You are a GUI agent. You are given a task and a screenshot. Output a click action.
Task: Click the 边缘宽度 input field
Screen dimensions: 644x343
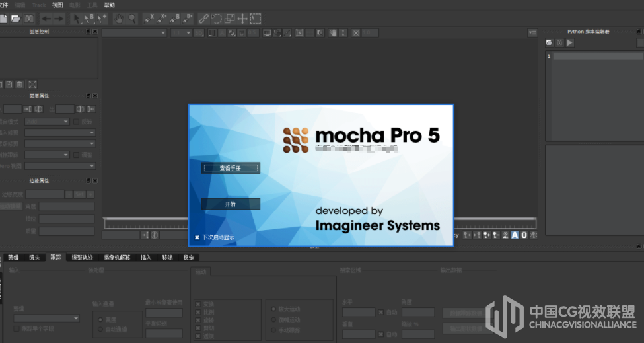tap(45, 194)
